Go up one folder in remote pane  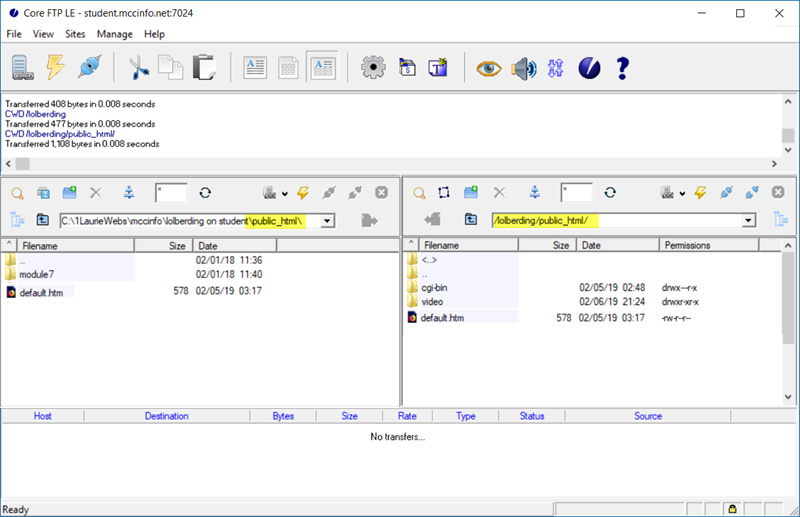point(471,219)
